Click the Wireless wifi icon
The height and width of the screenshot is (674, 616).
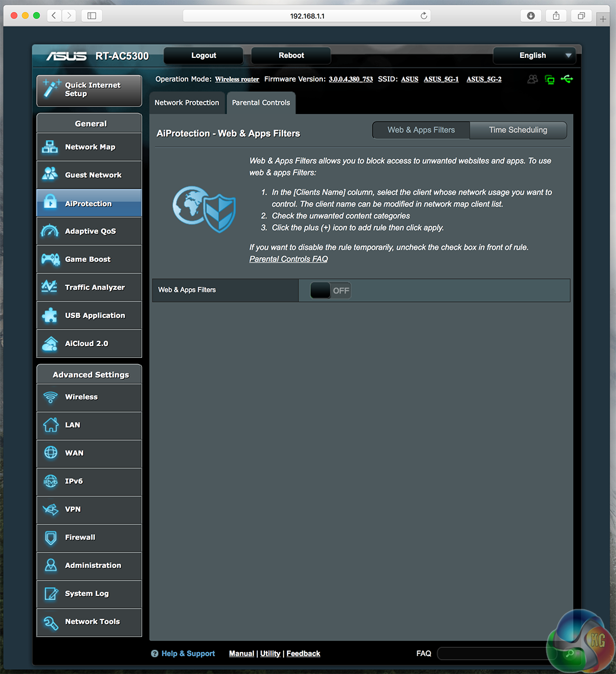51,397
